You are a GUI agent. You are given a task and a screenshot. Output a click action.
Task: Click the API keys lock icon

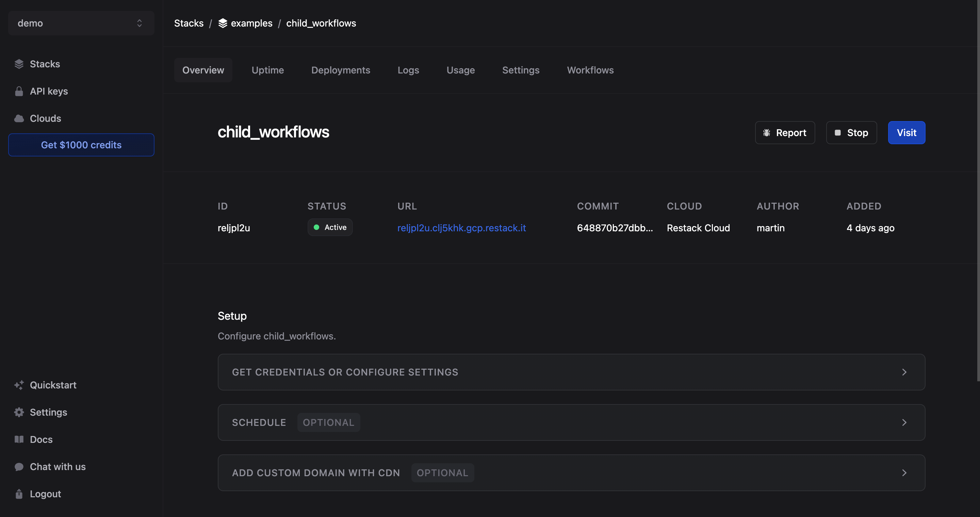click(x=19, y=91)
